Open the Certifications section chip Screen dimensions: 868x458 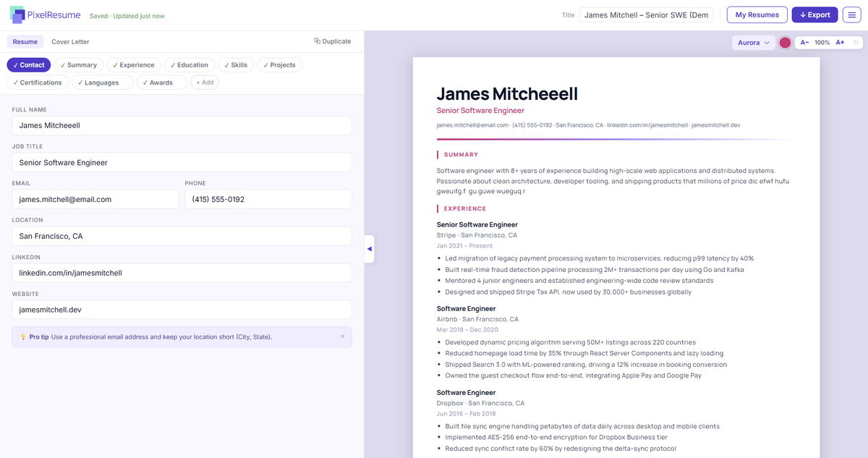click(38, 82)
